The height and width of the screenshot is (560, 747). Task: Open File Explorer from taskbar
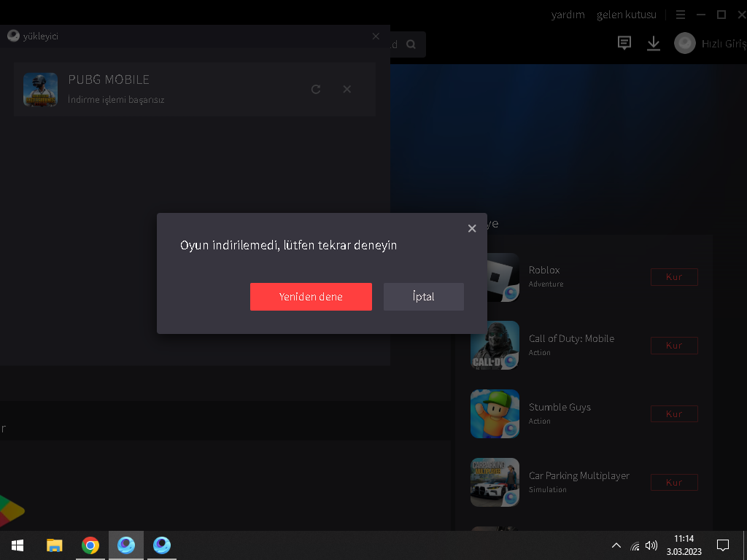(x=54, y=545)
